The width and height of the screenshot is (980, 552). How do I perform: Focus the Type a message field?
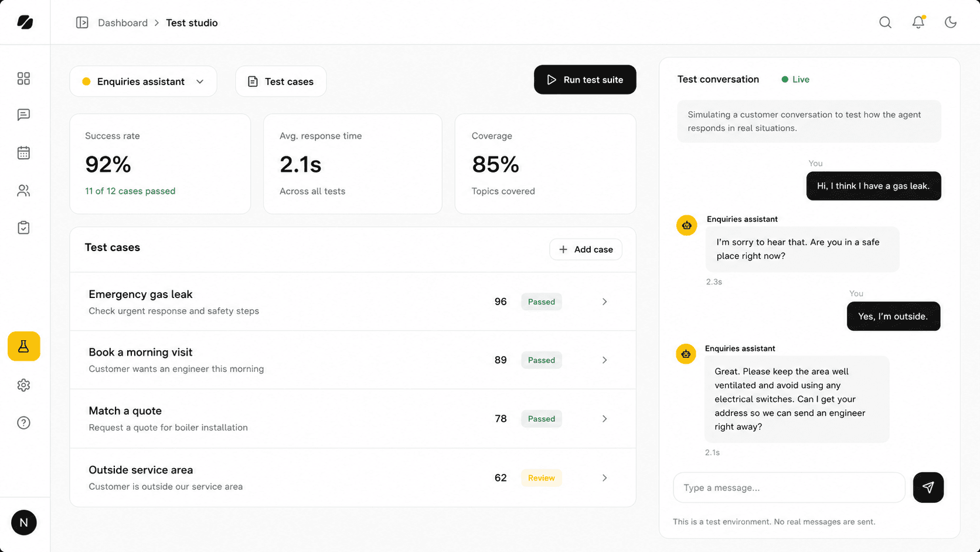(789, 487)
